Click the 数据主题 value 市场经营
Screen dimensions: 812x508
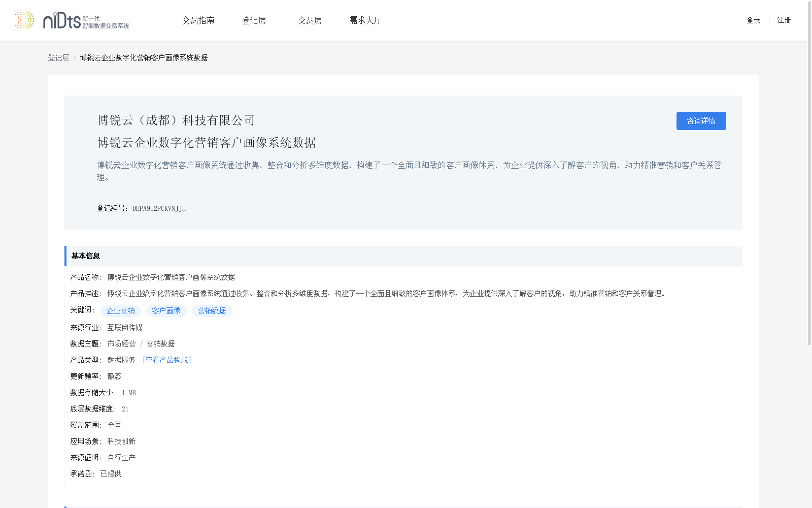click(121, 344)
